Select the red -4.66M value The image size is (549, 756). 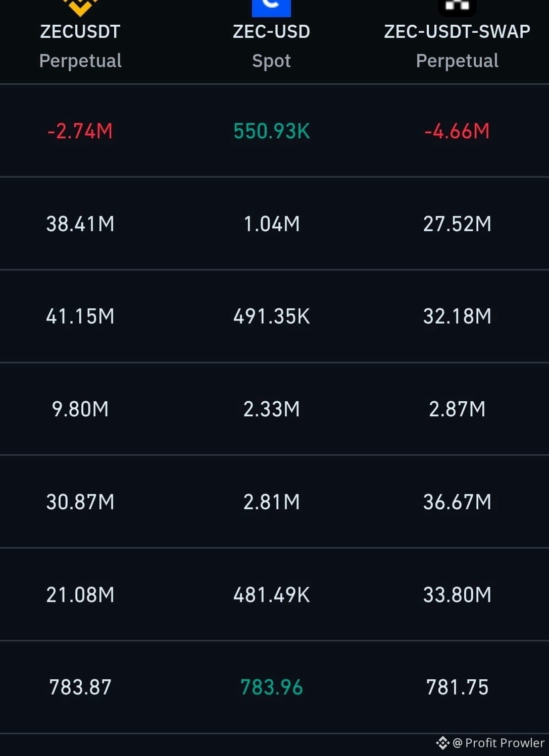point(457,131)
